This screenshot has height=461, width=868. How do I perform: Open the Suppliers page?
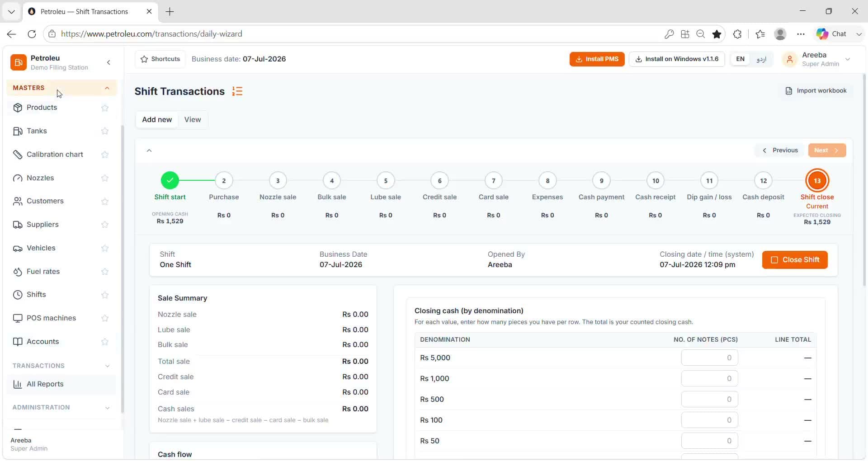click(x=42, y=225)
